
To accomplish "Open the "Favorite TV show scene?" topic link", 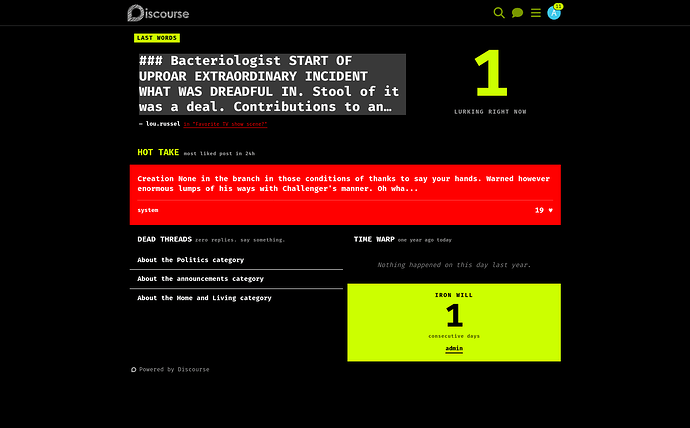I will (x=225, y=124).
